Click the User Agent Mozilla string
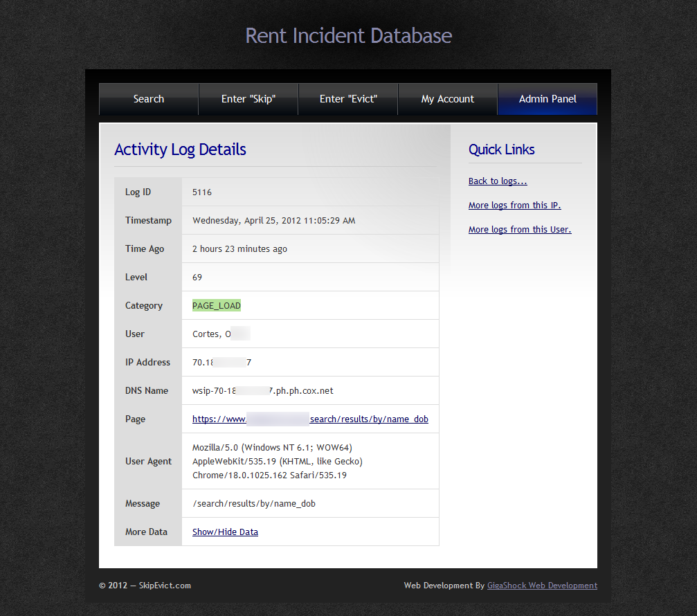 [x=278, y=462]
